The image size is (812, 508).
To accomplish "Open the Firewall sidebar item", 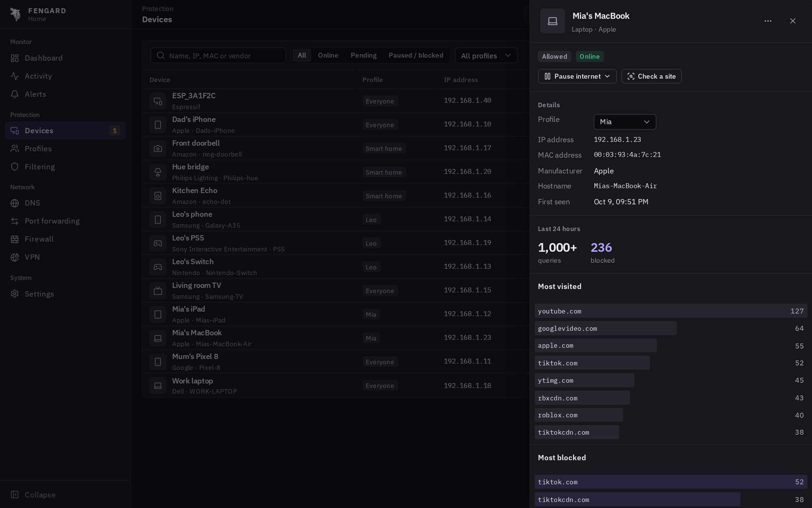I will (x=65, y=239).
